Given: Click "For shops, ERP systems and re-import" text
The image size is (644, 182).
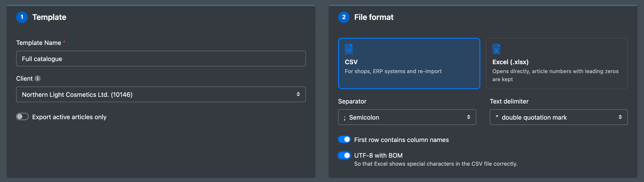Looking at the screenshot, I should tap(393, 71).
